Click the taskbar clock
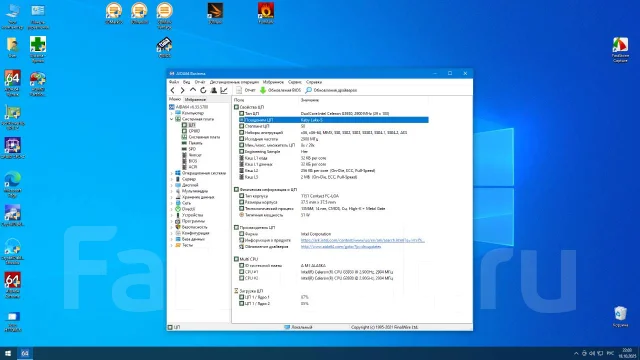Image resolution: width=640 pixels, height=360 pixels. pyautogui.click(x=627, y=353)
